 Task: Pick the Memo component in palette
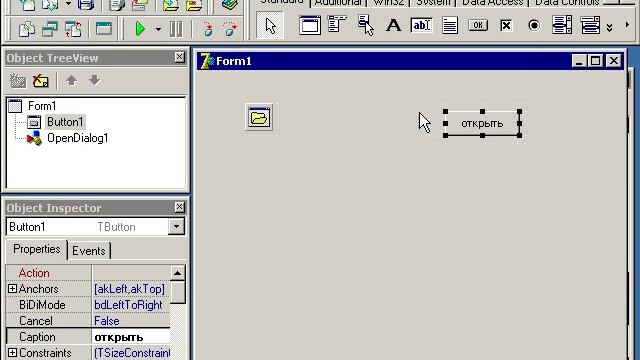point(449,25)
